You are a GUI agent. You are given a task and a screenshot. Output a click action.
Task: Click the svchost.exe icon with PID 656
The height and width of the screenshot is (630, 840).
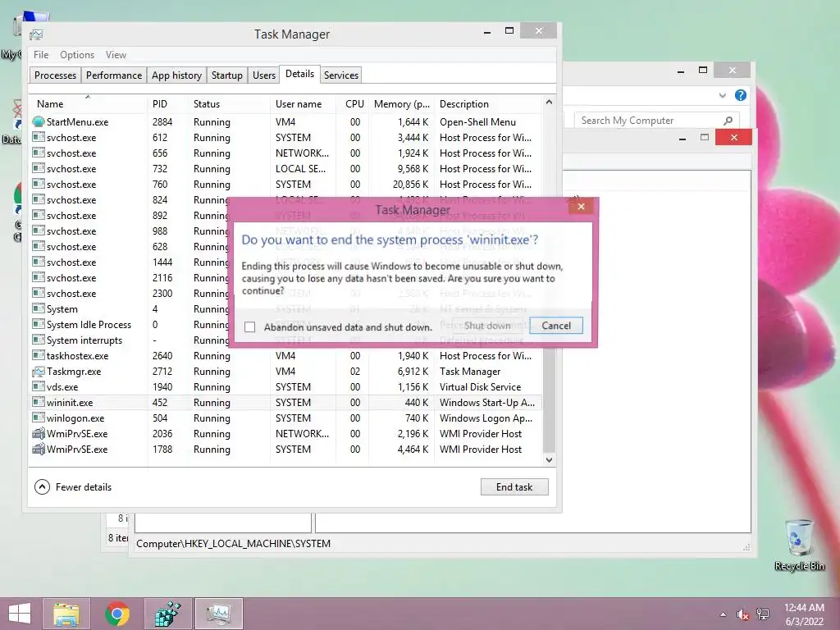tap(38, 153)
